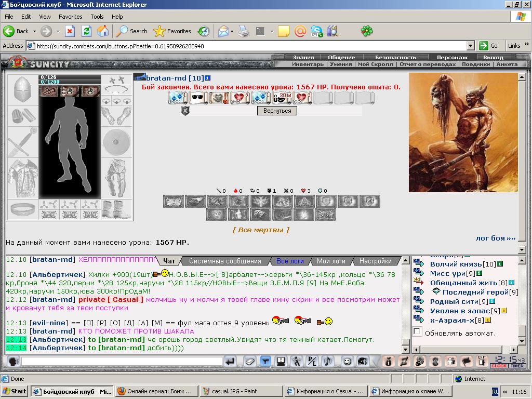
Task: Open the Back button history dropdown
Action: coord(34,31)
